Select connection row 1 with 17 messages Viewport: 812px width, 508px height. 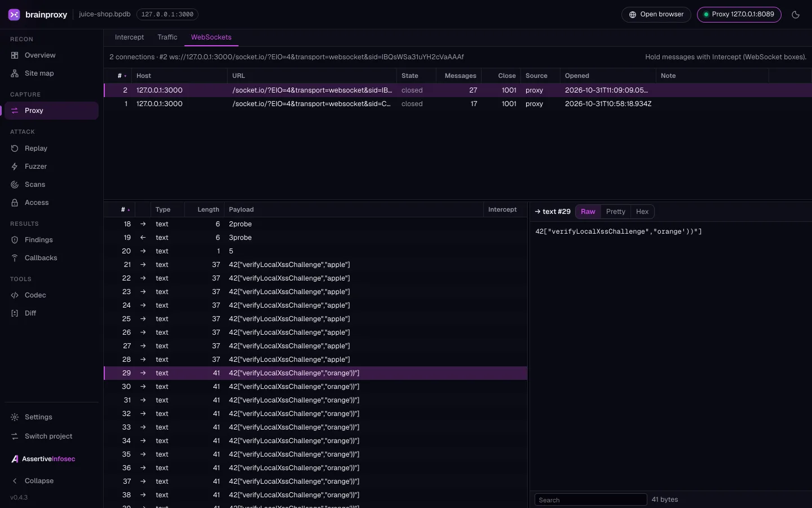[457, 104]
